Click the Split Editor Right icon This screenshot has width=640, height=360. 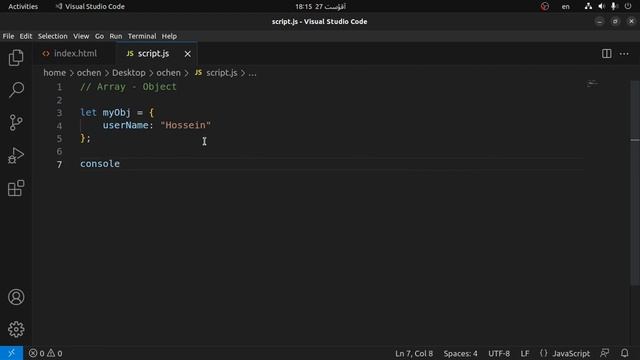click(607, 53)
